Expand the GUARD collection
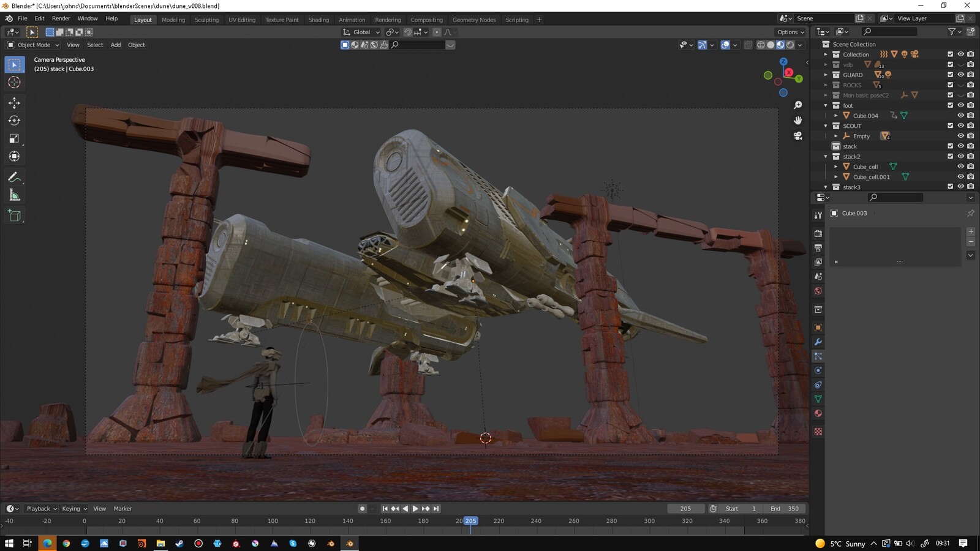Viewport: 980px width, 551px height. (826, 75)
